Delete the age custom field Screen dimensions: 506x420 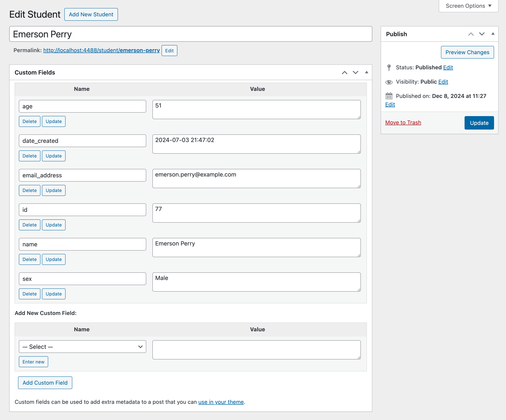30,121
